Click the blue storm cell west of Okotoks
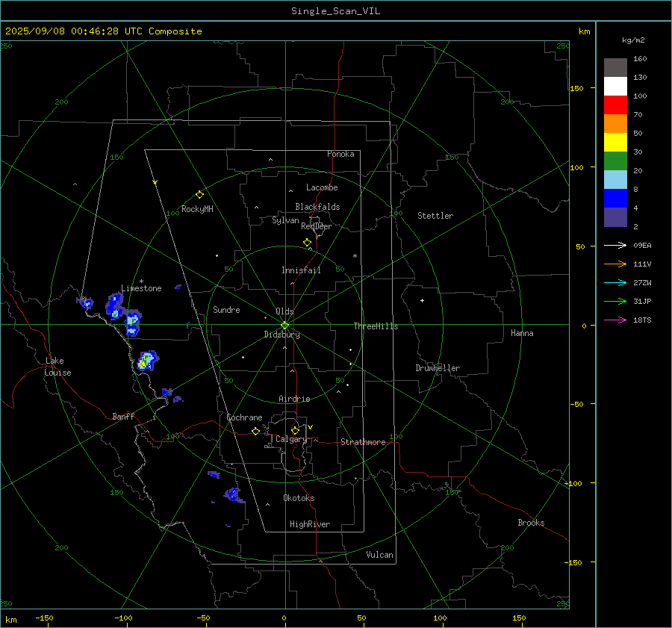The width and height of the screenshot is (672, 628). tap(233, 494)
